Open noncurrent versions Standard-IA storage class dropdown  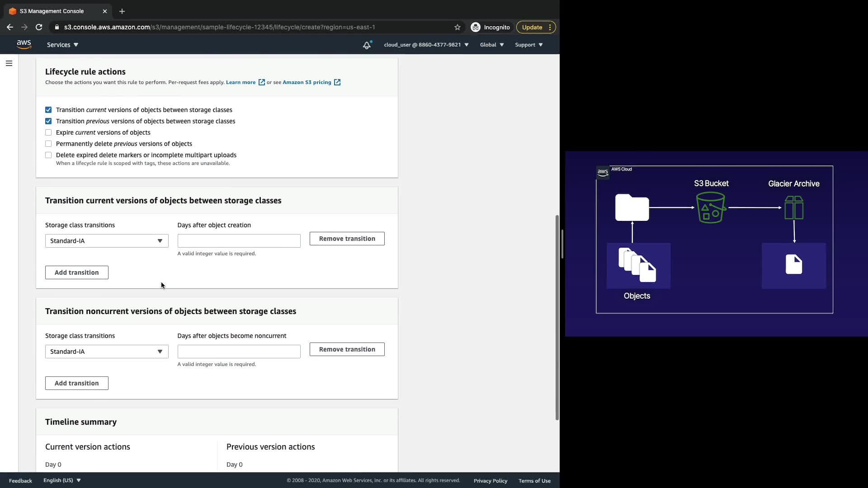[x=107, y=352]
